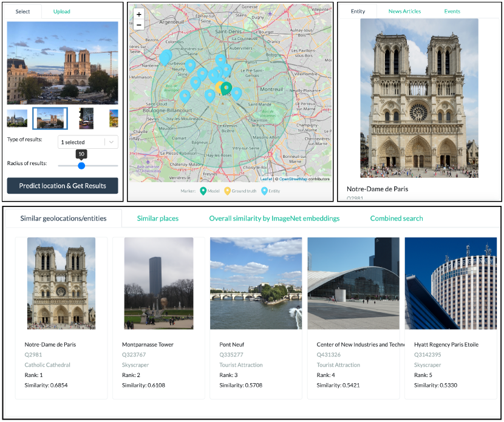Open Overall similarity by ImageNet embeddings tab
Image resolution: width=504 pixels, height=422 pixels.
pyautogui.click(x=274, y=219)
